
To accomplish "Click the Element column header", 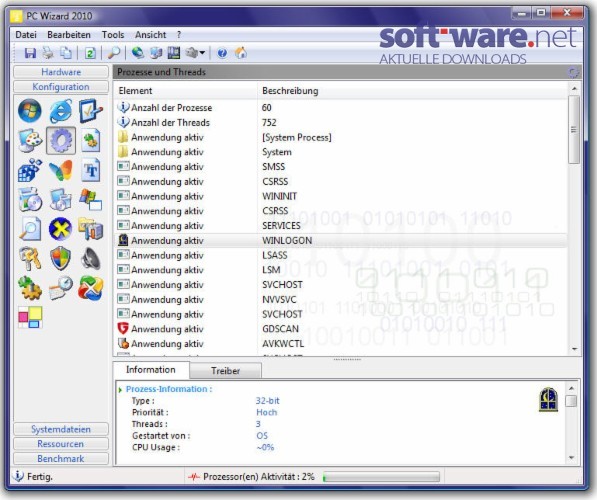I will click(x=185, y=91).
